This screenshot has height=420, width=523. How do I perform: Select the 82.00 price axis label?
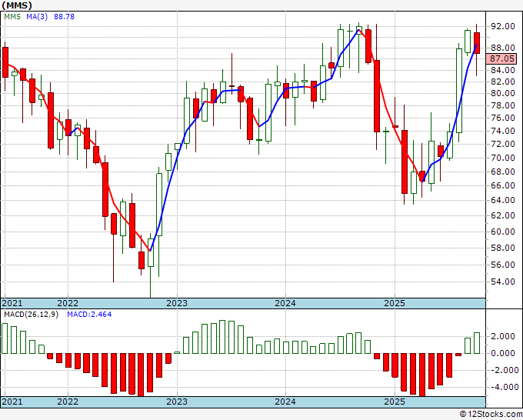coord(502,82)
